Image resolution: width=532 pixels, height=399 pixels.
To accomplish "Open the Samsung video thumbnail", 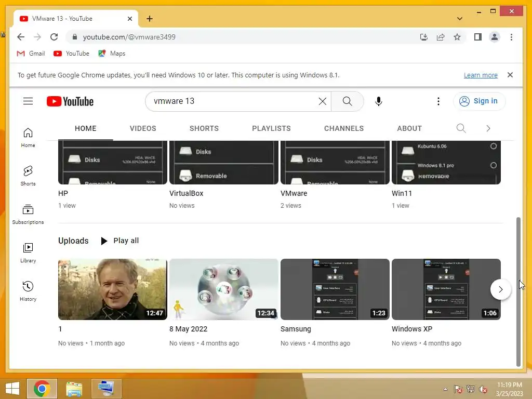I will click(x=335, y=289).
